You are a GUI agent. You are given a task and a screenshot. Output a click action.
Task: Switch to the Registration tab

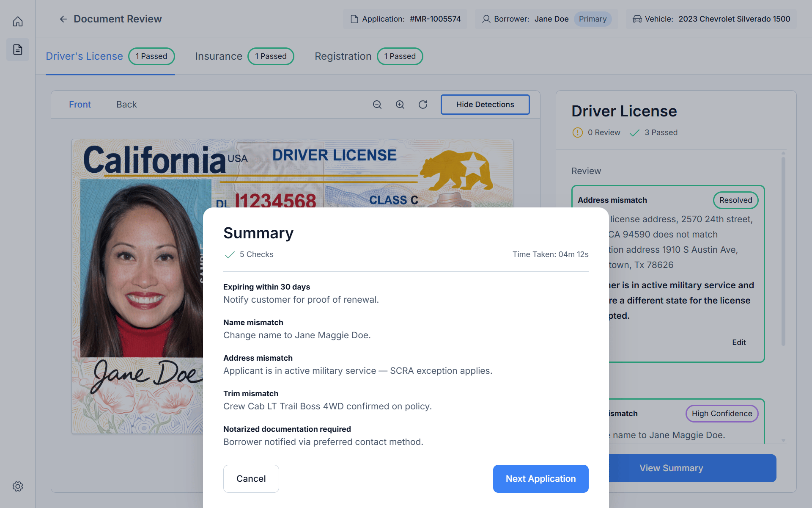tap(343, 56)
